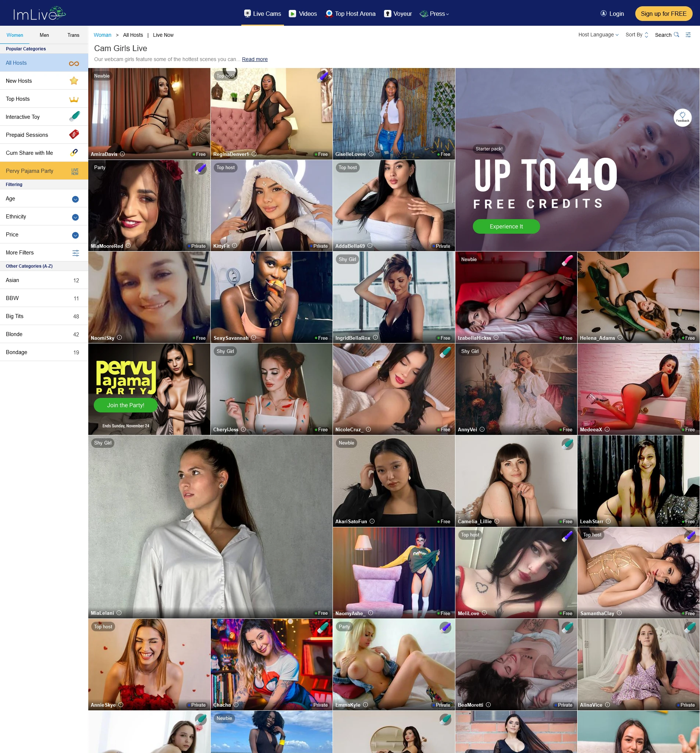Go to Videos in the top navigation
The image size is (700, 753).
tap(303, 14)
